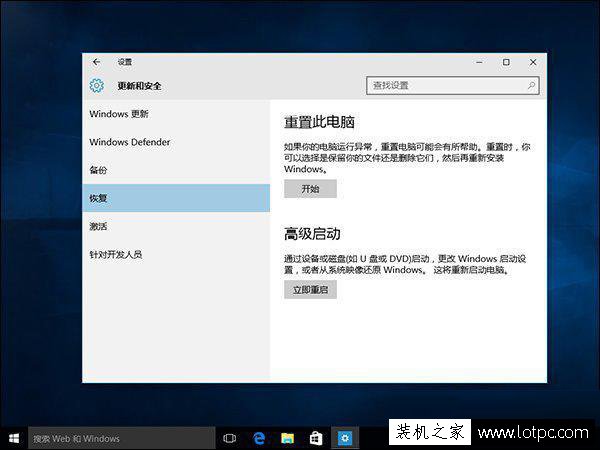Viewport: 600px width, 450px height.
Task: Click the 立即重启 restart button
Action: [310, 290]
